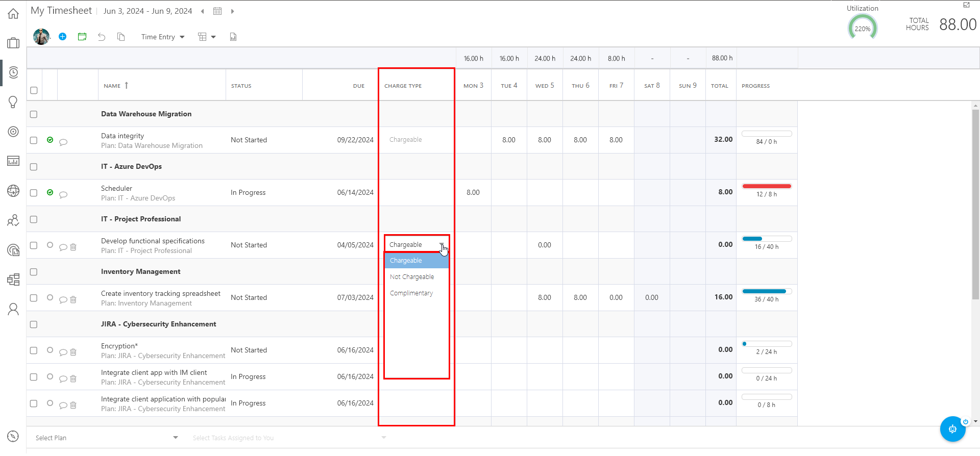Viewport: 980px width, 456px height.
Task: Click the vertical scrollbar on the right
Action: point(976,204)
